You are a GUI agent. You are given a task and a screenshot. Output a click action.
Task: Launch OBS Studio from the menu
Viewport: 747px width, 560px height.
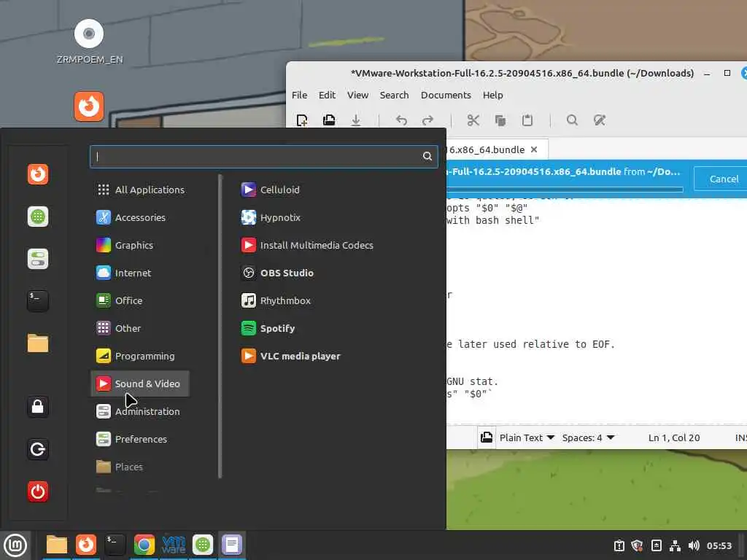click(x=277, y=273)
